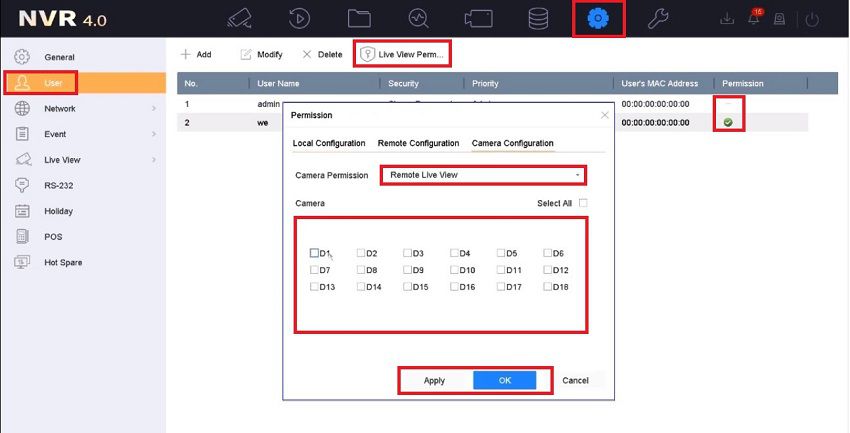Open the alarm notification bell
Viewport: 850px width, 433px height.
(x=754, y=19)
